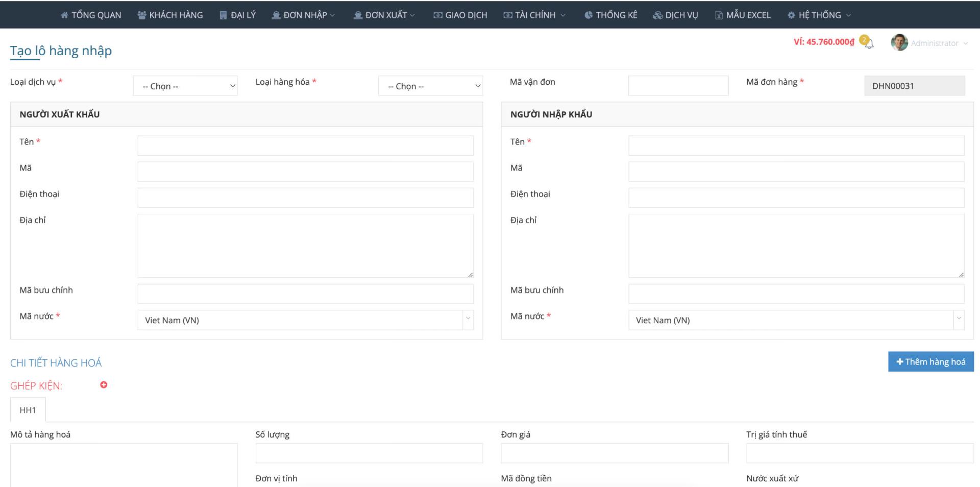Image resolution: width=980 pixels, height=487 pixels.
Task: Open the Loại dịch vụ dropdown
Action: coord(185,85)
